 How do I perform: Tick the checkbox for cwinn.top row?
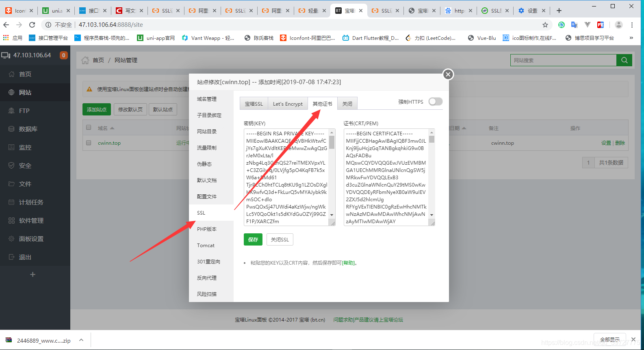[89, 143]
